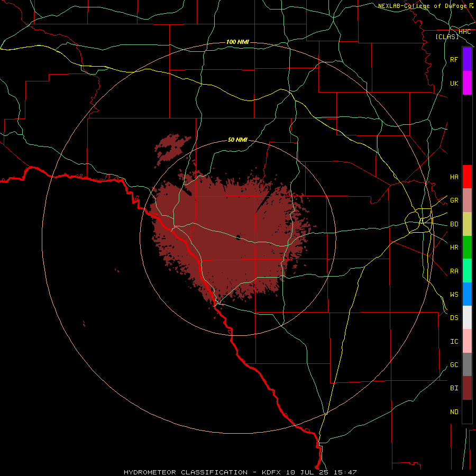The width and height of the screenshot is (476, 476).
Task: Click the RA legend label
Action: click(x=454, y=271)
